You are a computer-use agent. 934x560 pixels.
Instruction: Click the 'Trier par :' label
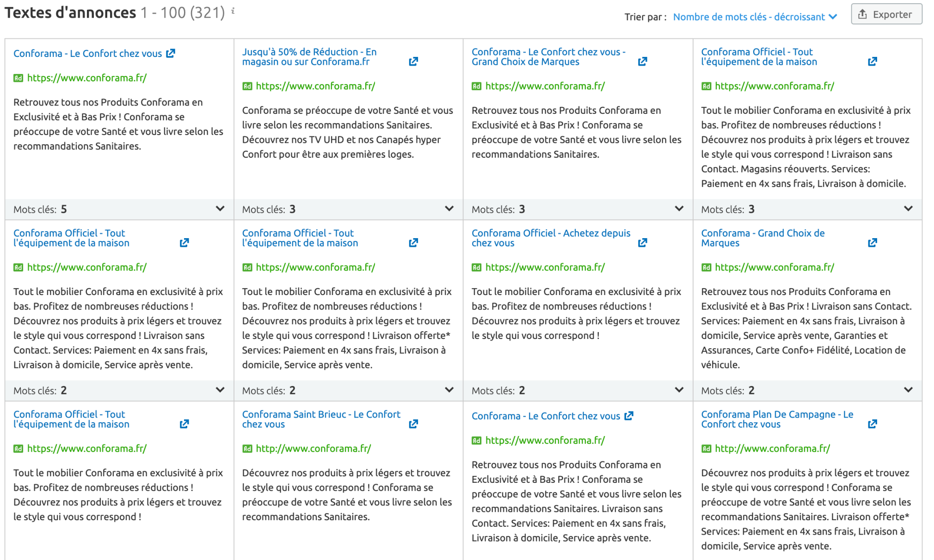click(645, 17)
